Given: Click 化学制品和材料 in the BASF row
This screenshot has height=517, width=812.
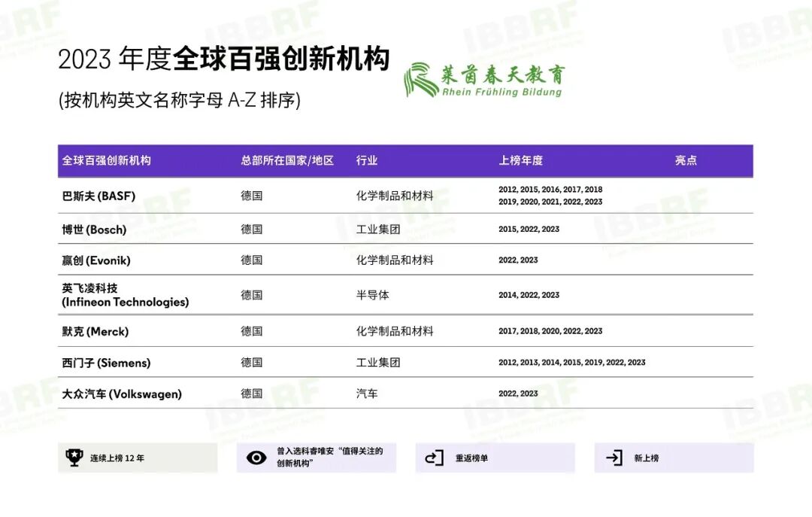Looking at the screenshot, I should coord(395,196).
